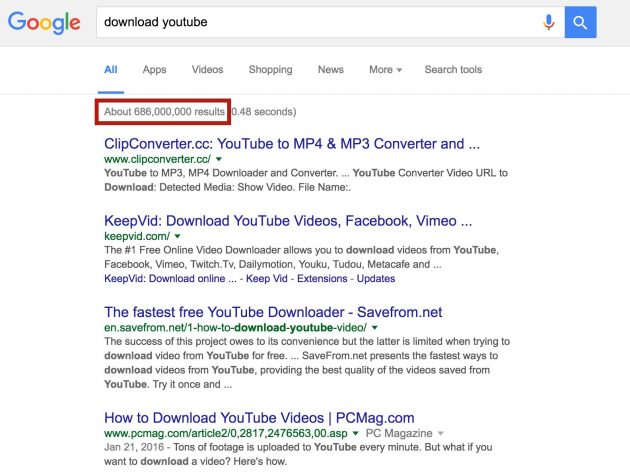Screen dimensions: 630x476
Task: Open the KeepVid: Download online sitelink
Action: pos(170,278)
